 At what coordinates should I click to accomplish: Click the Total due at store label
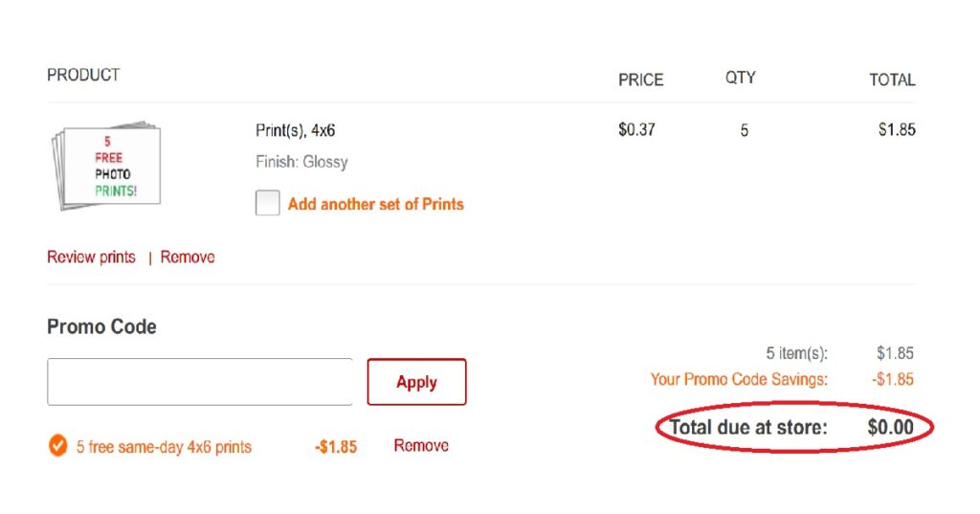748,427
